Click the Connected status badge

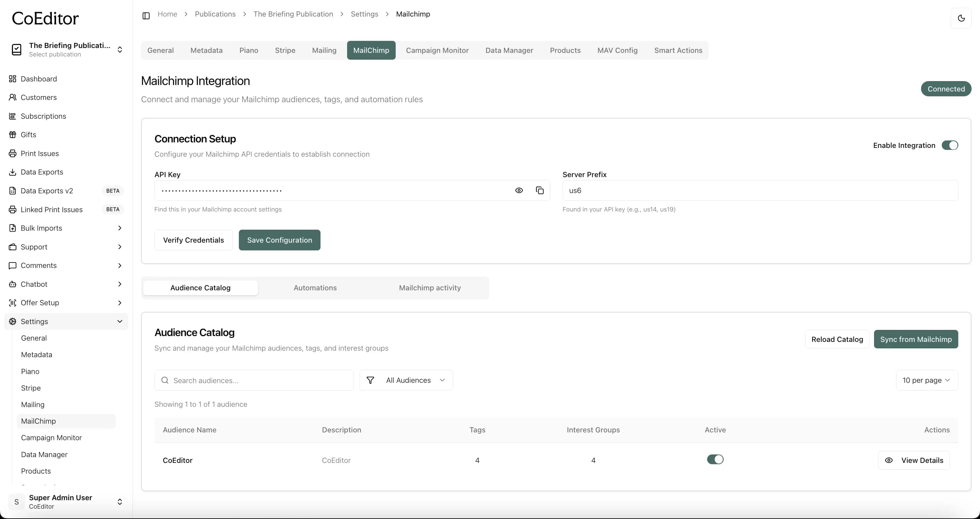click(946, 89)
